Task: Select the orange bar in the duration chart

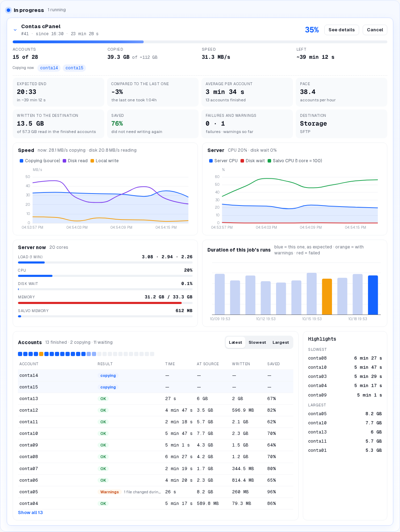Action: [327, 297]
